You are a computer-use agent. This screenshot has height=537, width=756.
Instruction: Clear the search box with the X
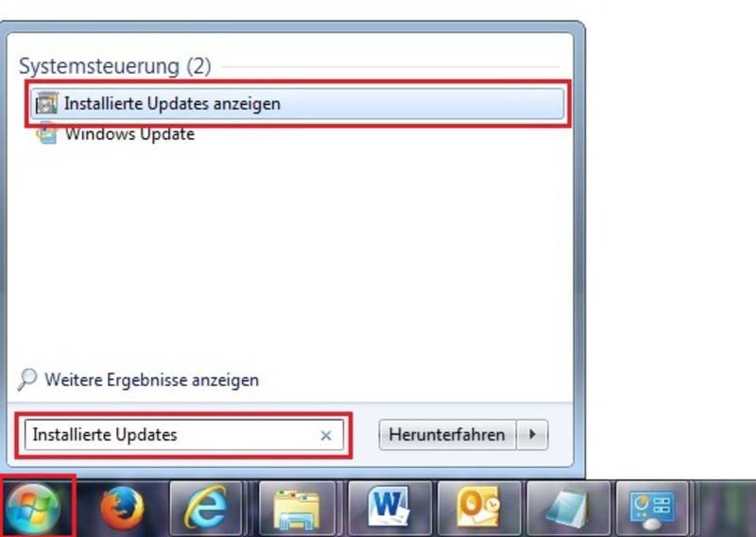(326, 435)
